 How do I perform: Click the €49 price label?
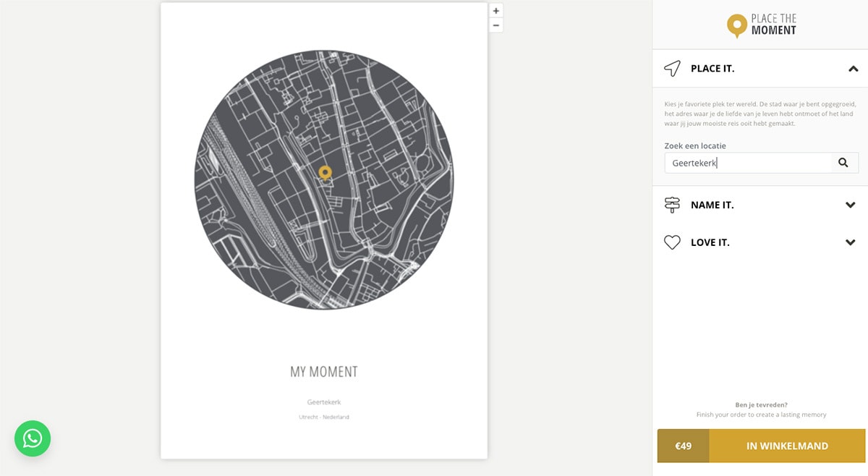click(x=683, y=446)
